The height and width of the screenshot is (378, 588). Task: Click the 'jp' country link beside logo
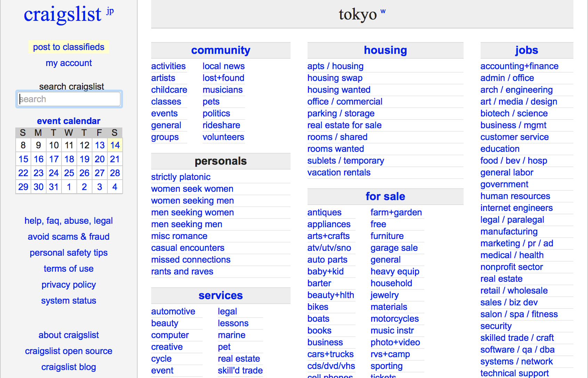pos(110,11)
